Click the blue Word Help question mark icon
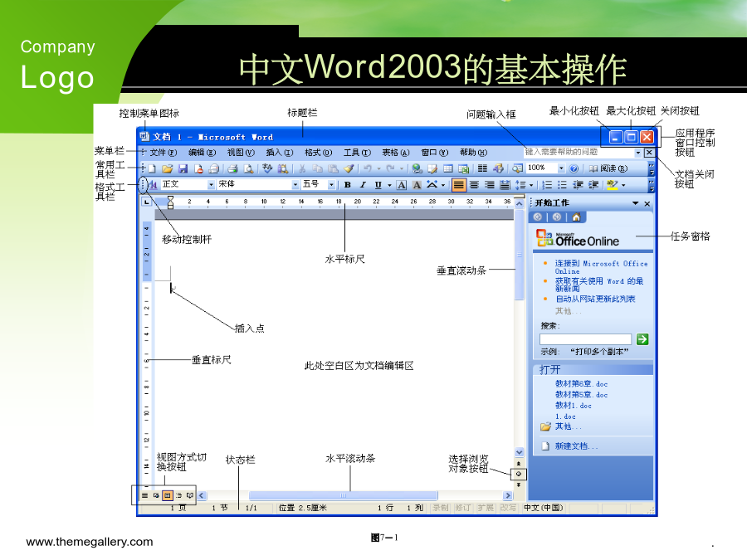This screenshot has height=560, width=747. click(574, 168)
